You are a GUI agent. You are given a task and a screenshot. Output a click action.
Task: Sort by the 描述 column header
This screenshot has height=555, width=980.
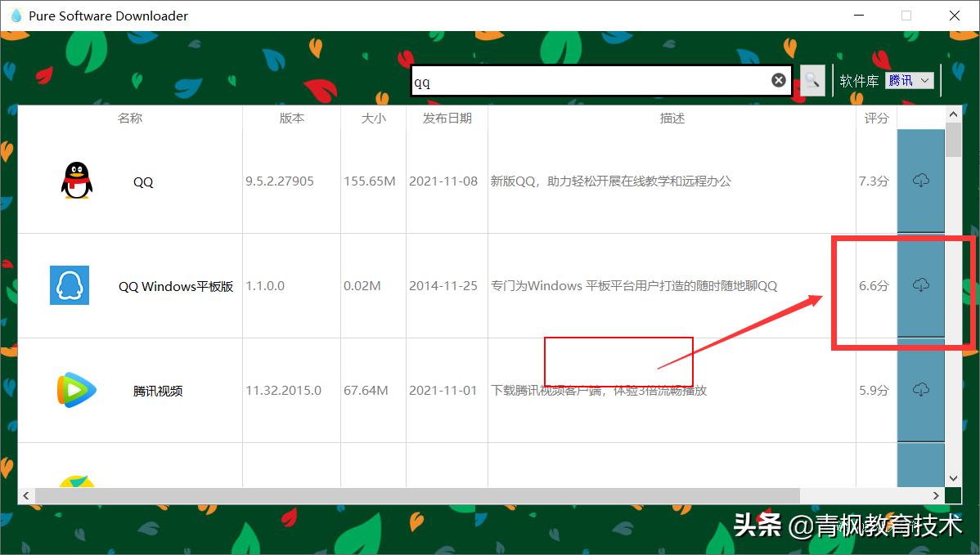coord(672,118)
